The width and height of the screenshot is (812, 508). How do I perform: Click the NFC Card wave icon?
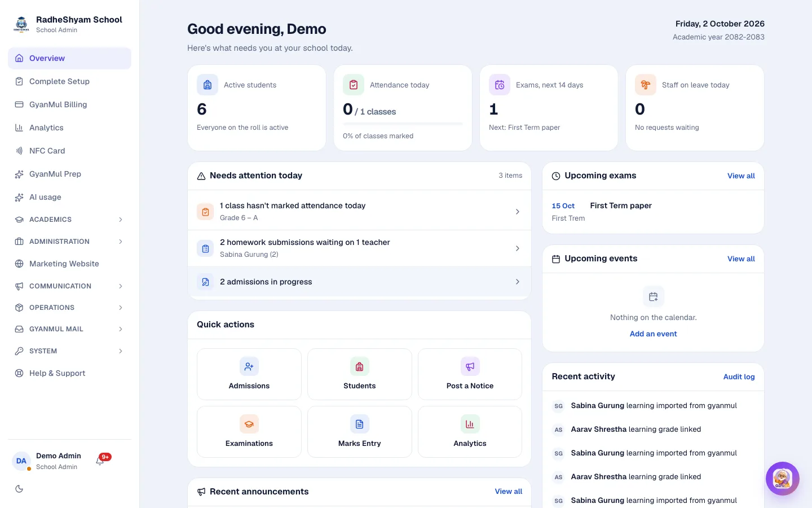(x=19, y=151)
